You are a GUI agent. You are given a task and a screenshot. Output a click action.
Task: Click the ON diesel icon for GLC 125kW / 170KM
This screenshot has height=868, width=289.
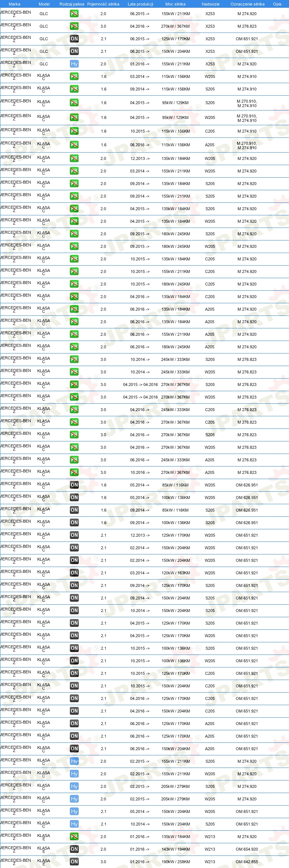(74, 39)
